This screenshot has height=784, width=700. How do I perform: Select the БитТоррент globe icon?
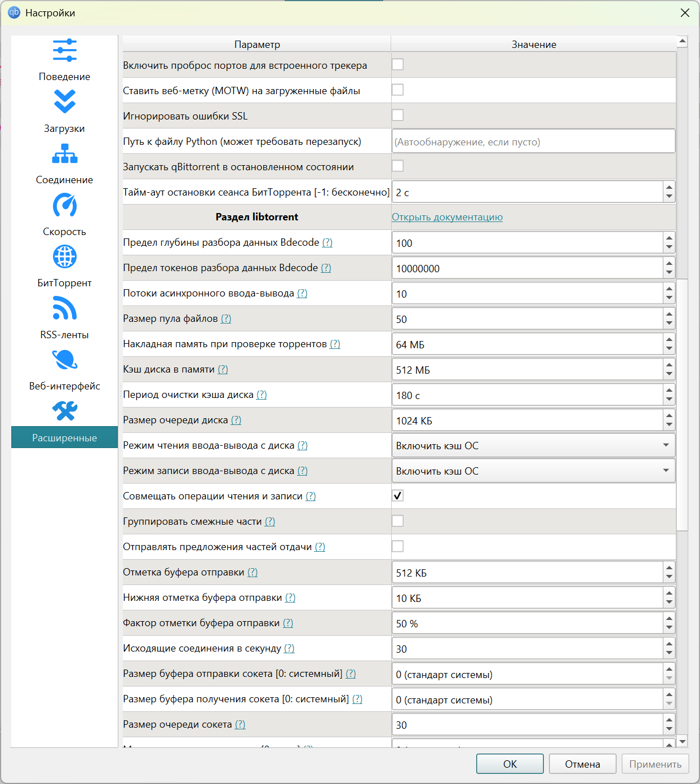pyautogui.click(x=65, y=256)
